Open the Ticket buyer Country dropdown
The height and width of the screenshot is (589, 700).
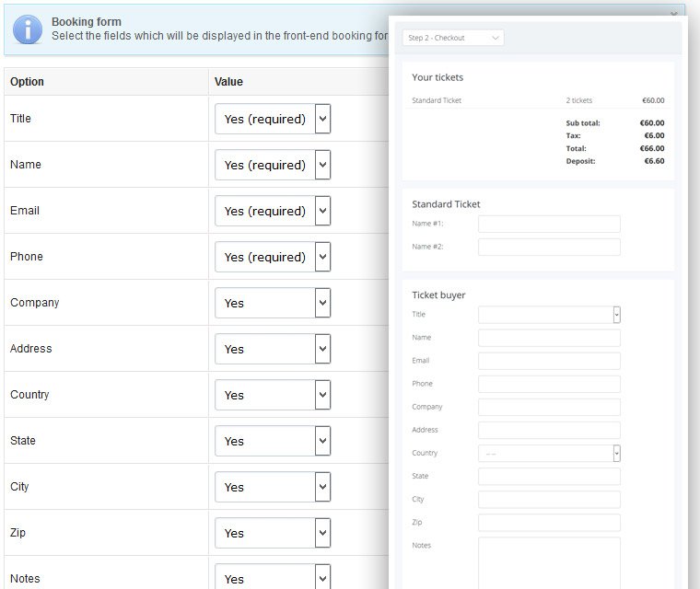tap(549, 454)
